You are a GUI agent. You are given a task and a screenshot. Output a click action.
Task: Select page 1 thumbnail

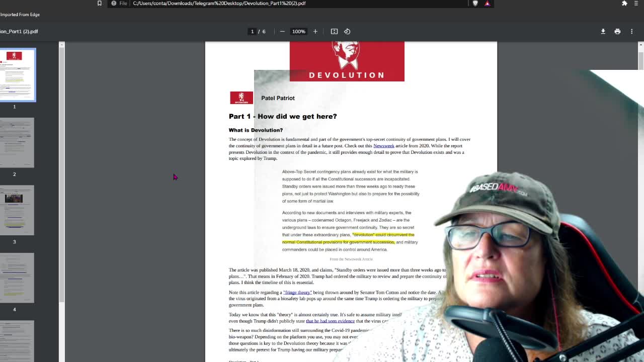coord(17,75)
